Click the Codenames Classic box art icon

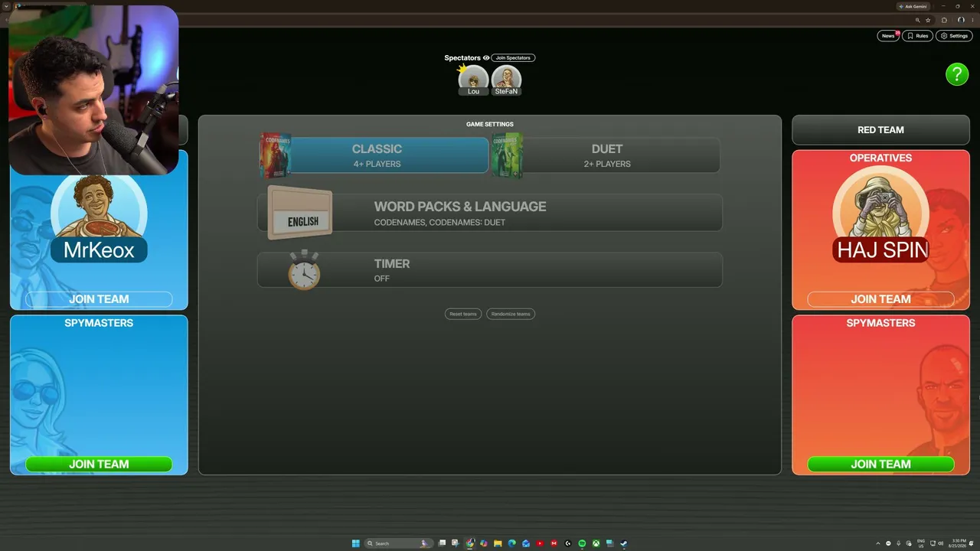[x=276, y=155]
